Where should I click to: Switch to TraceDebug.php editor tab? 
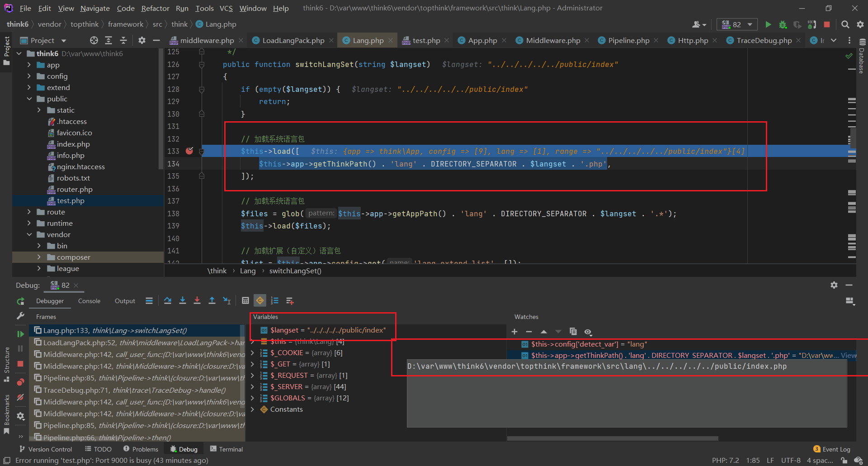point(764,40)
